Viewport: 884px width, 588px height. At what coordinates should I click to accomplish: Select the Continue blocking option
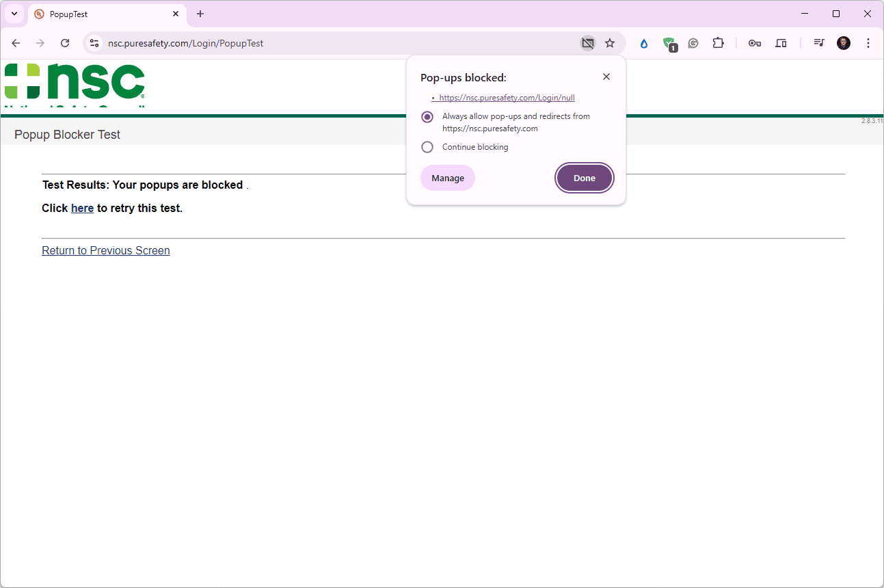pos(427,147)
